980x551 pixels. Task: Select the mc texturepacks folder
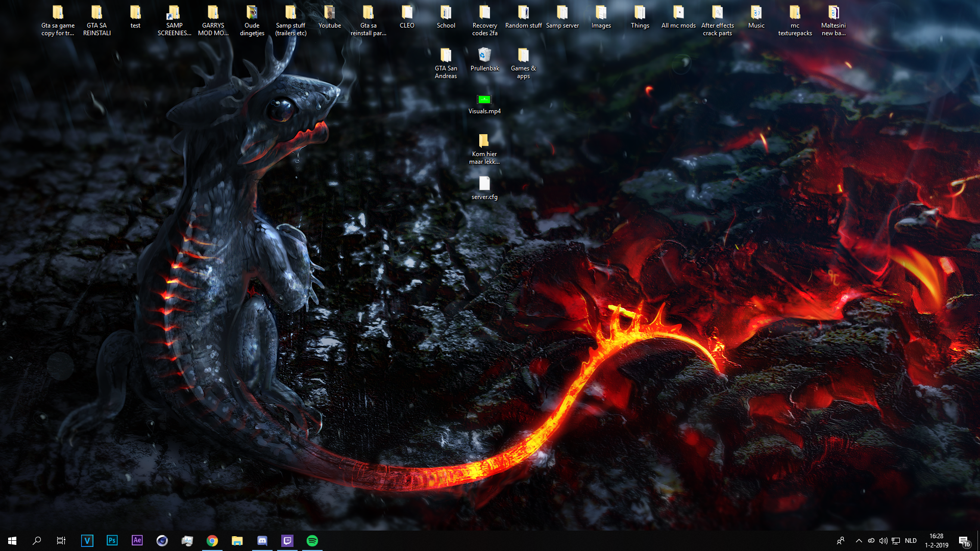point(795,20)
